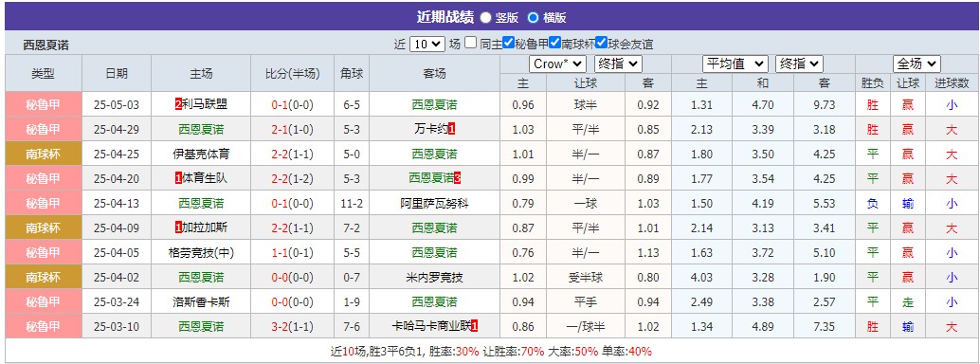Open the recent matches count dropdown showing 10
The image size is (980, 364).
pyautogui.click(x=427, y=44)
